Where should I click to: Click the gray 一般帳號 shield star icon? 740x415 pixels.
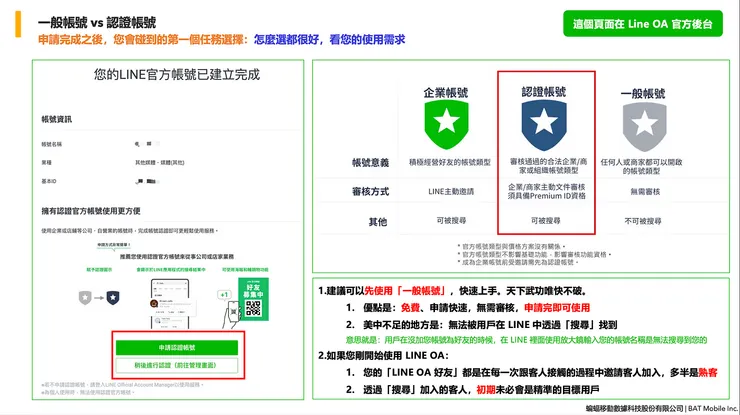point(645,127)
